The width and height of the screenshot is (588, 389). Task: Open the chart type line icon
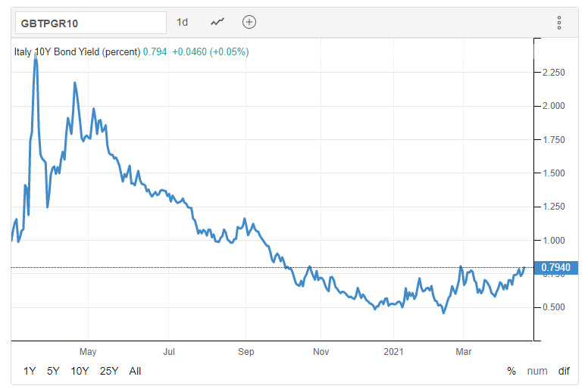pyautogui.click(x=217, y=23)
